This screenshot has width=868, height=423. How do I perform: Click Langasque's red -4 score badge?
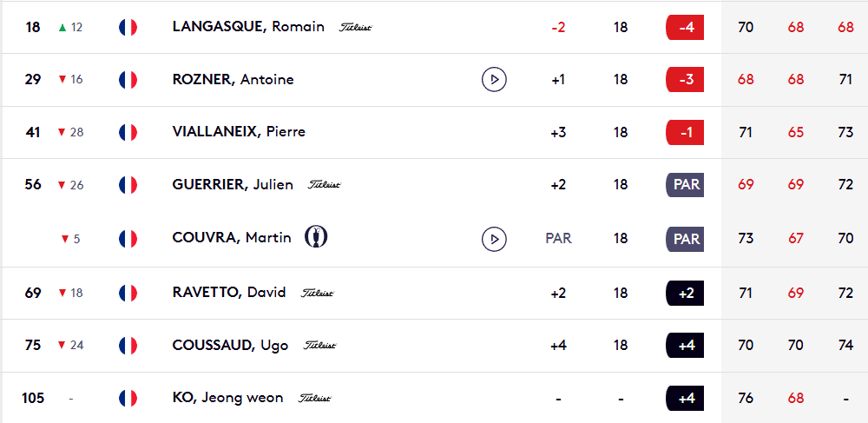pyautogui.click(x=684, y=27)
